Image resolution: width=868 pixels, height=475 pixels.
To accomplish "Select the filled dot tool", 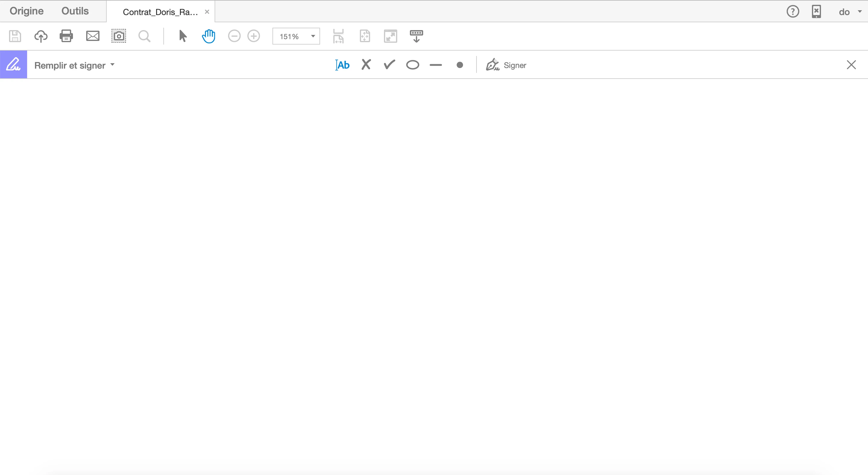I will (x=460, y=65).
